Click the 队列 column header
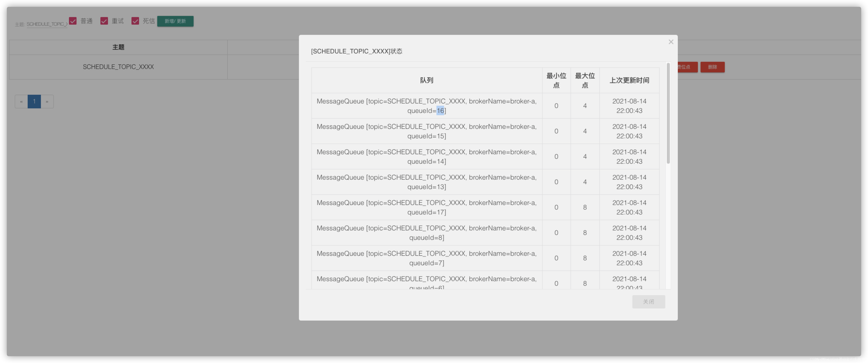 (x=426, y=80)
